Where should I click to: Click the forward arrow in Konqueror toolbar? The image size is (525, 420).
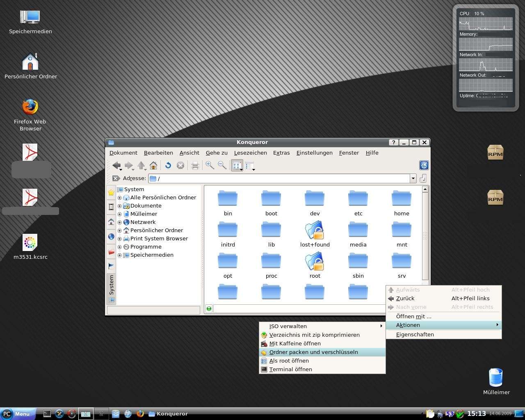(129, 165)
